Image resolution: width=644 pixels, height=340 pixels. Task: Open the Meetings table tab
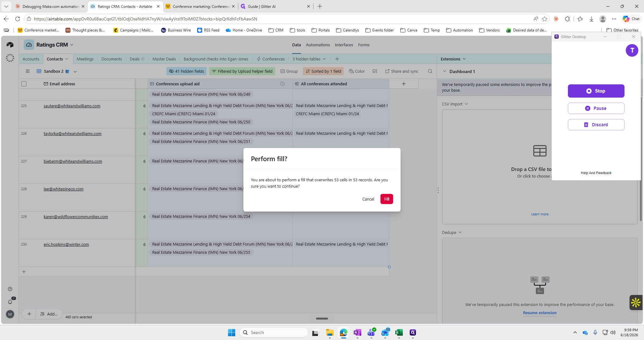tap(85, 59)
